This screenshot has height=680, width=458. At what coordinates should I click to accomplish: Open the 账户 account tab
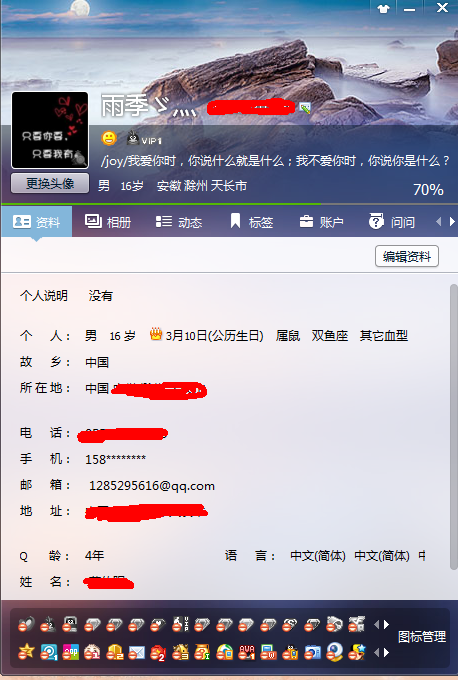point(321,222)
